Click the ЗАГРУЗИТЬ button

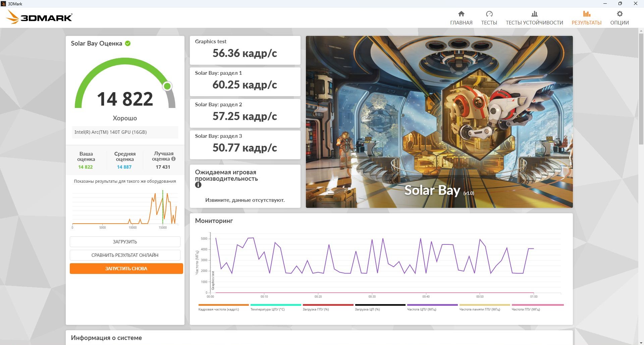[125, 242]
